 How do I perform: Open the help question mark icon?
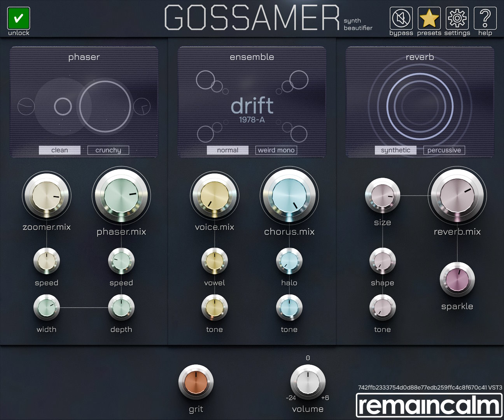pyautogui.click(x=485, y=17)
